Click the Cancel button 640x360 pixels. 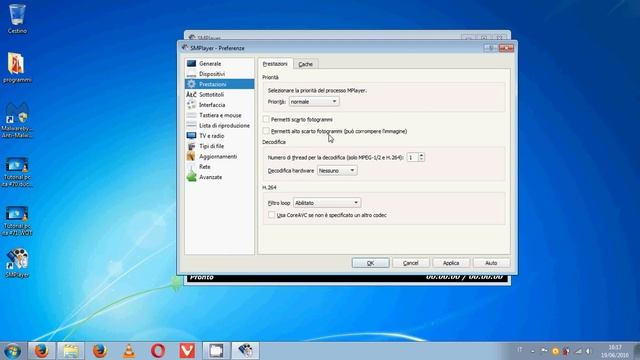coord(411,263)
